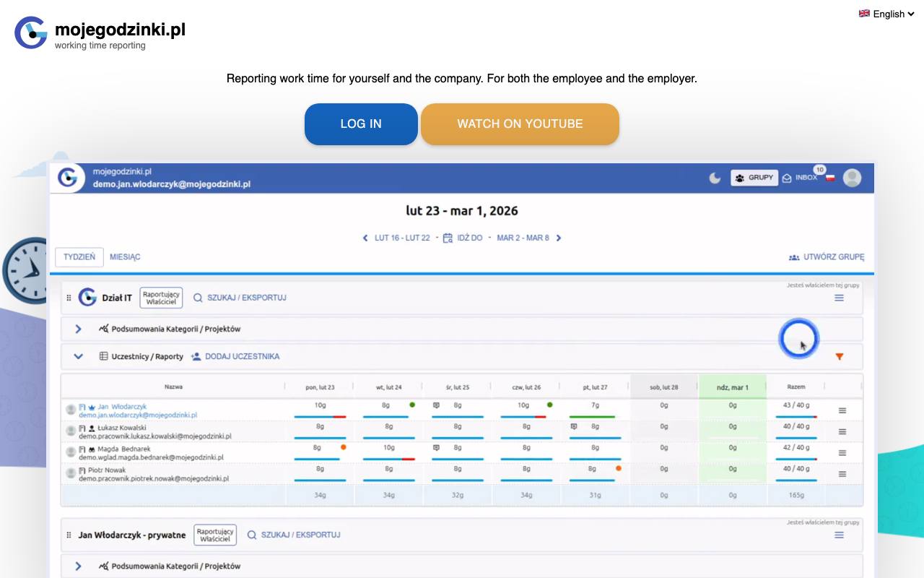The image size is (924, 578).
Task: Open Jan Włodarczyk name link
Action: pyautogui.click(x=122, y=407)
